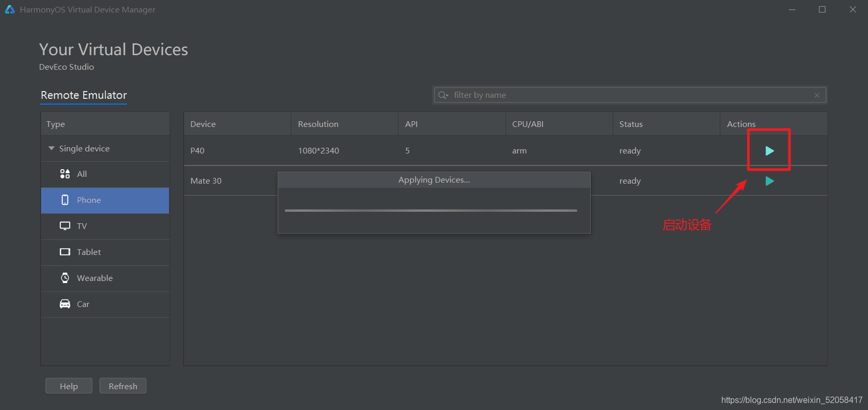This screenshot has width=868, height=410.
Task: Click the Phone row label text
Action: tap(89, 200)
